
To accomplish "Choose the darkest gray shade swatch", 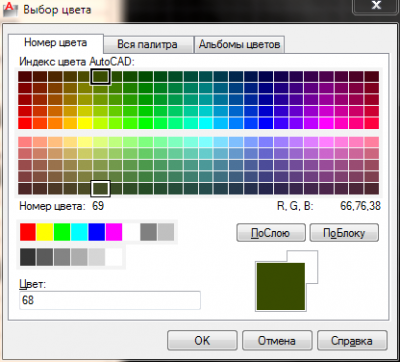I will [28, 257].
